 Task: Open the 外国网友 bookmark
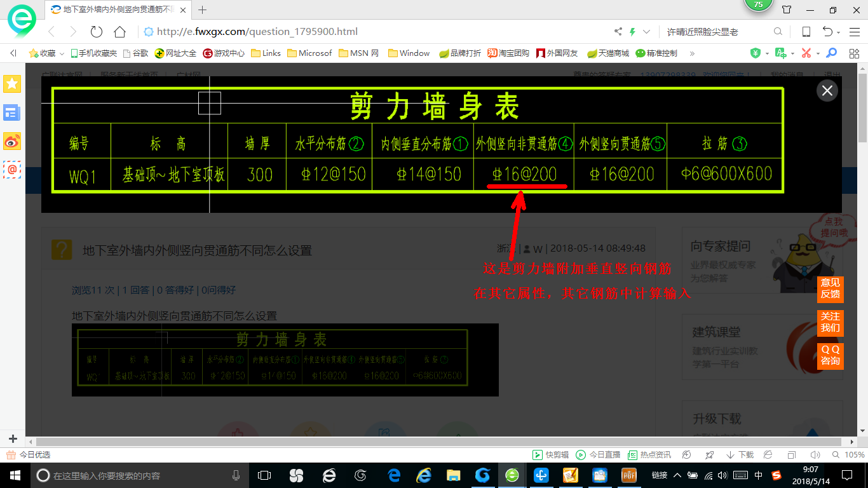coord(557,53)
